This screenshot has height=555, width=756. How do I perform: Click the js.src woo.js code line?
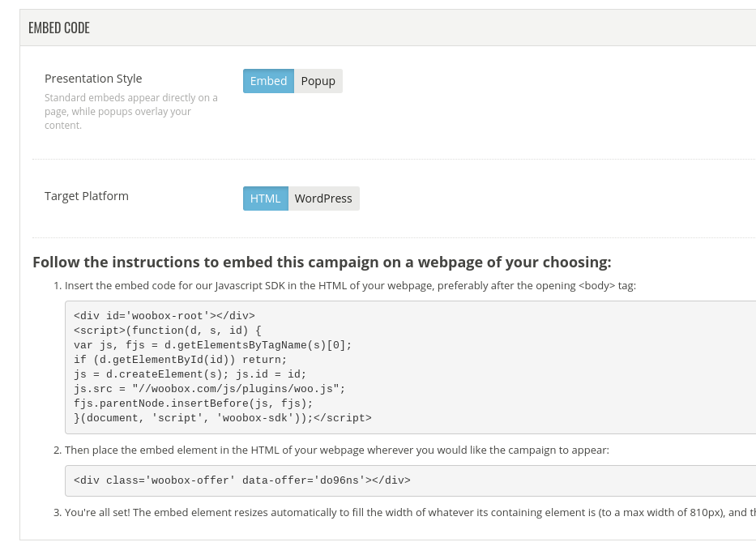209,389
